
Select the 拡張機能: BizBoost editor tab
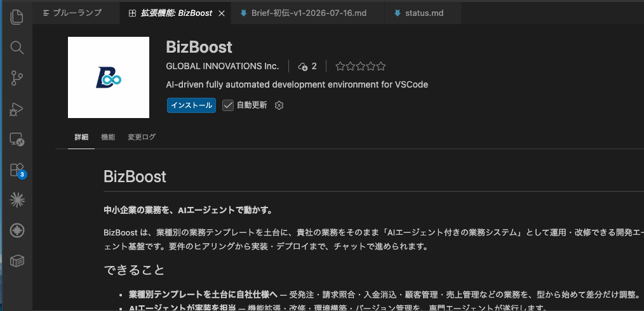click(176, 13)
